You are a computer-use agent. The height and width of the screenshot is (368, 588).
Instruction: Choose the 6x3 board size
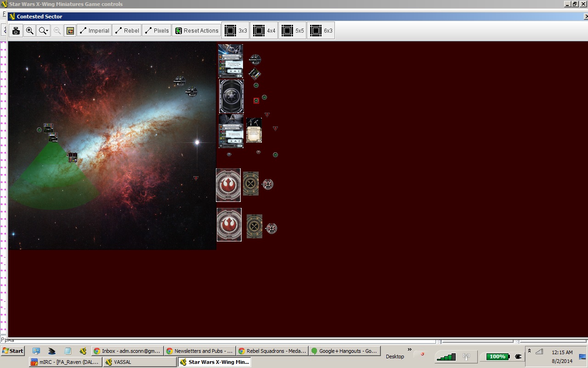point(321,31)
